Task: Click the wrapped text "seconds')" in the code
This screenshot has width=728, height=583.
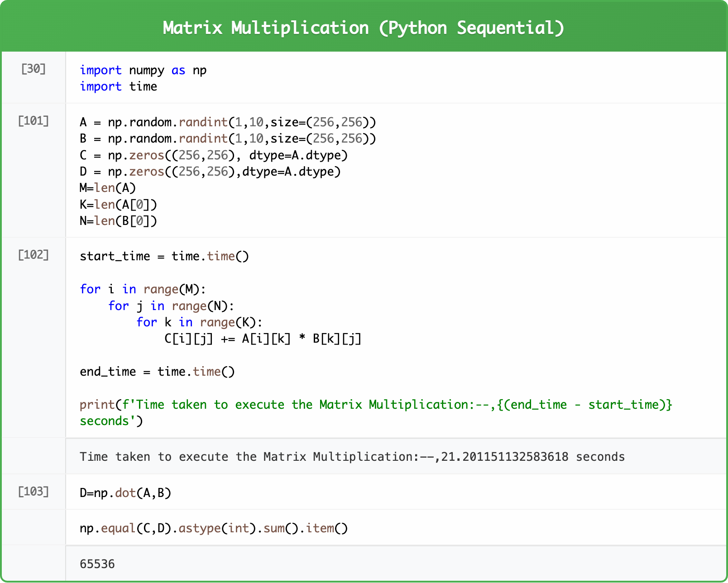Action: [111, 421]
